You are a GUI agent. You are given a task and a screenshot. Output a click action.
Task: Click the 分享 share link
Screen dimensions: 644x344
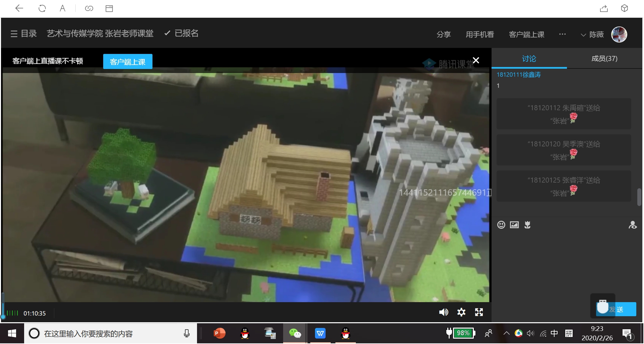(444, 35)
